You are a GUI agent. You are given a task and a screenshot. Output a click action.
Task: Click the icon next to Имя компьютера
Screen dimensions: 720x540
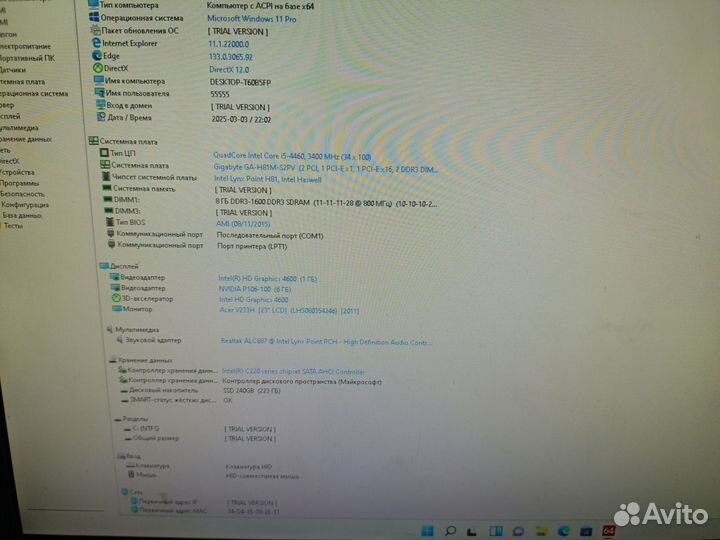[99, 80]
